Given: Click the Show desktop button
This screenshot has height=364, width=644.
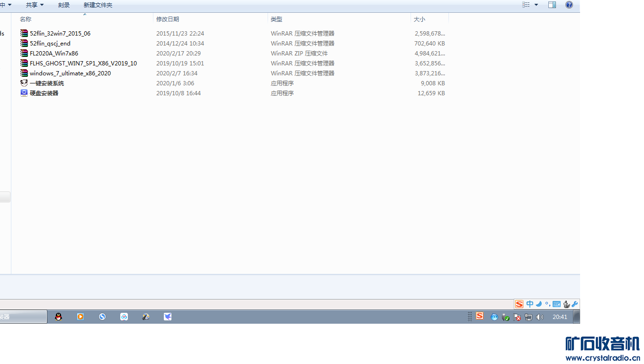Looking at the screenshot, I should tap(577, 317).
